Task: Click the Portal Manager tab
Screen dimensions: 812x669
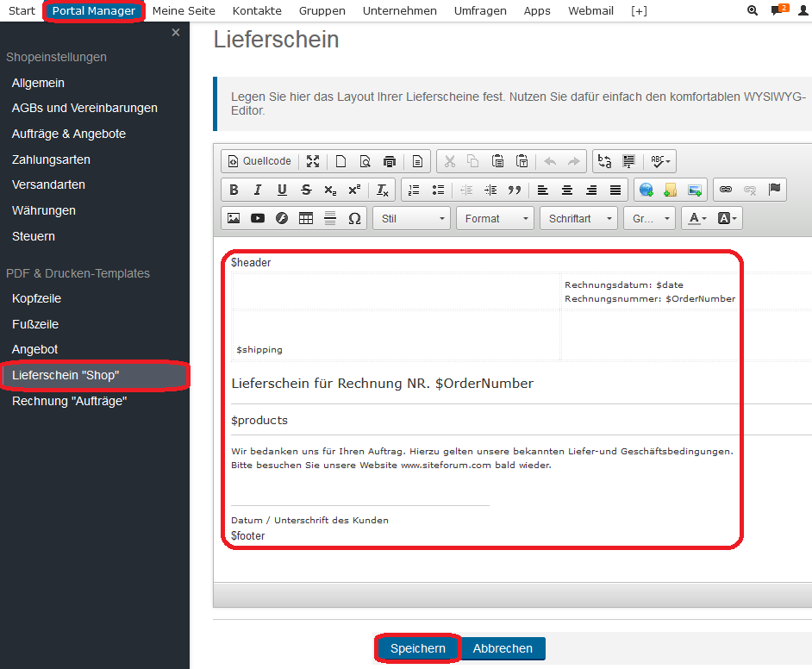Action: [94, 11]
